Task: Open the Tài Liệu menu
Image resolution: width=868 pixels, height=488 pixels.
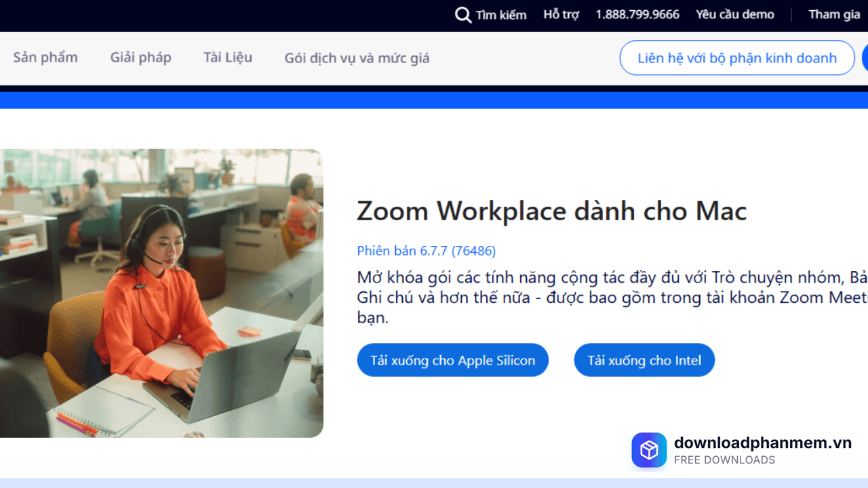Action: coord(228,58)
